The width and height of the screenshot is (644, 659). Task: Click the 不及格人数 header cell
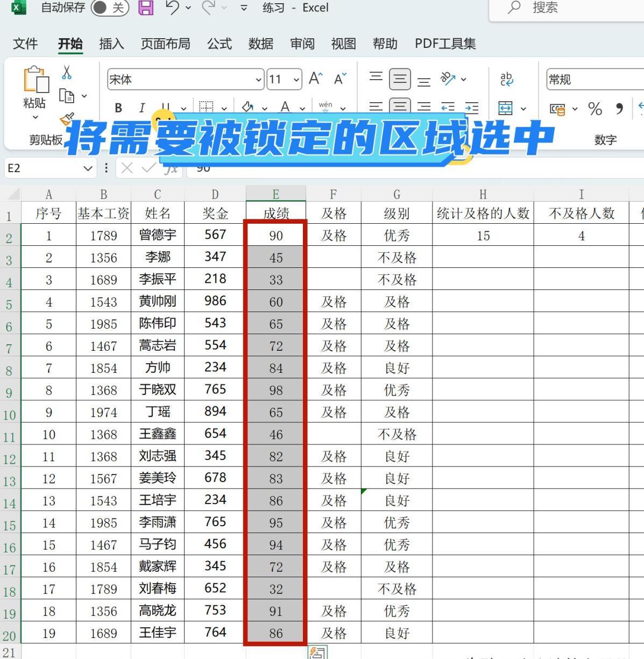tap(582, 213)
